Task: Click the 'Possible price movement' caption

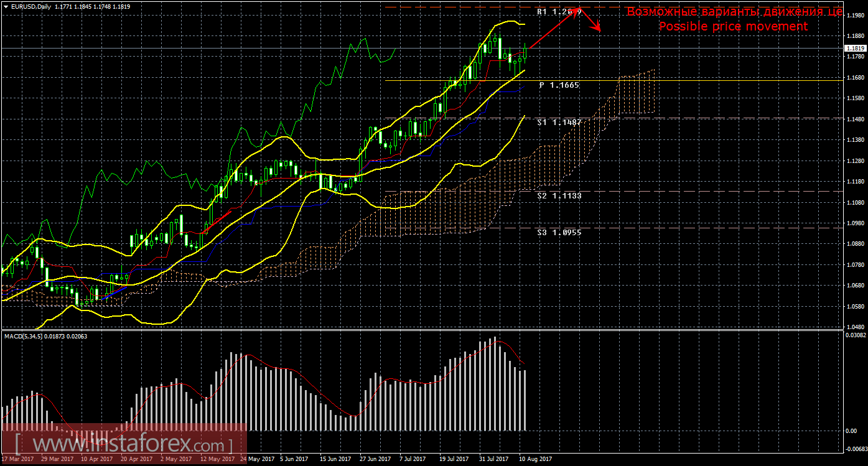Action: click(x=733, y=26)
